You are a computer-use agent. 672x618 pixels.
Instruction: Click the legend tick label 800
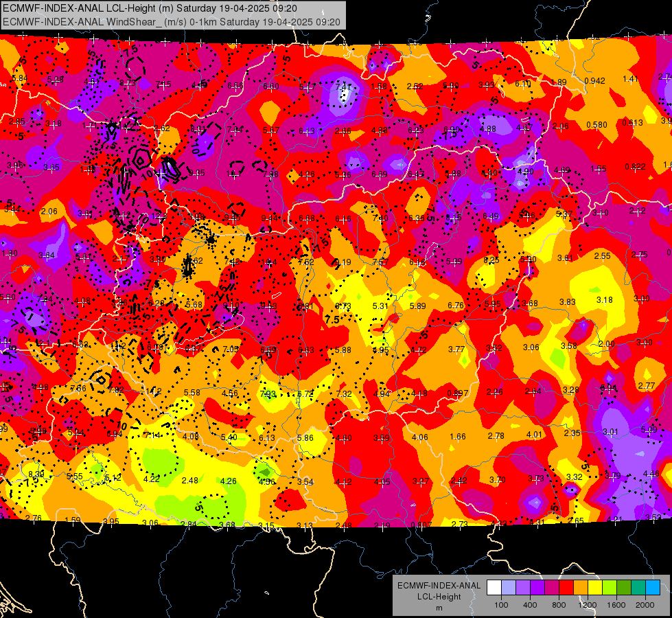[559, 605]
